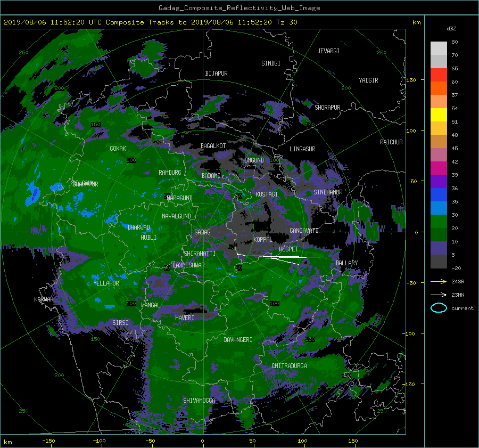Screen dimensions: 479x448
Task: Click the 23MN legend text
Action: coord(458,295)
